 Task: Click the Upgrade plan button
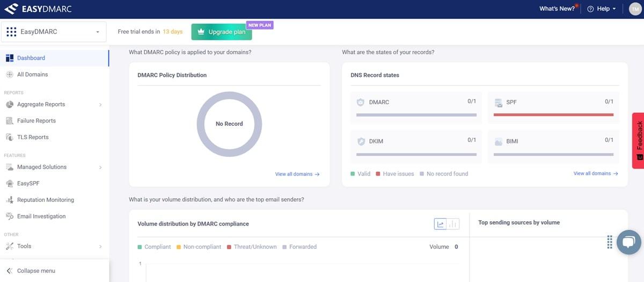(221, 32)
